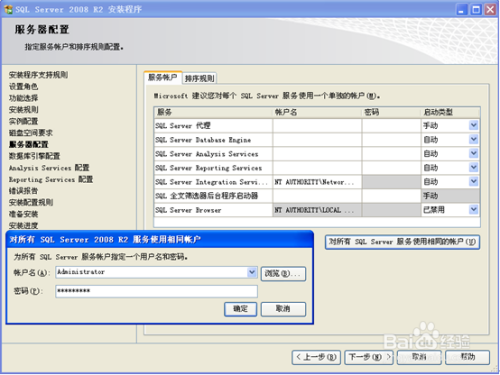
Task: Click 准备安装 step in sidebar
Action: point(23,214)
